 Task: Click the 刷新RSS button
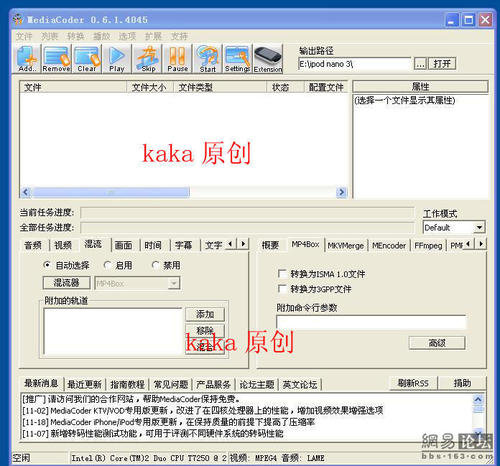[x=413, y=383]
